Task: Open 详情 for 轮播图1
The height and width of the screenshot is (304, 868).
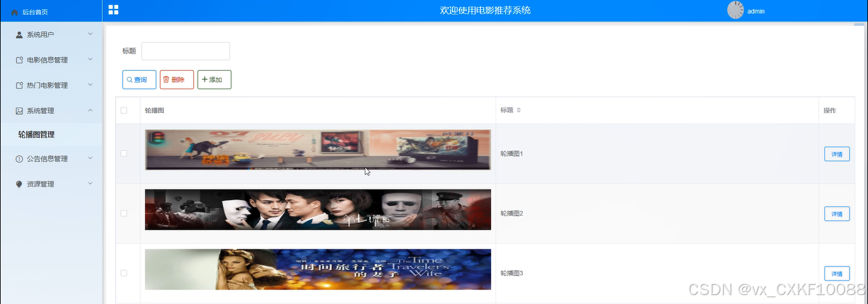Action: tap(837, 154)
